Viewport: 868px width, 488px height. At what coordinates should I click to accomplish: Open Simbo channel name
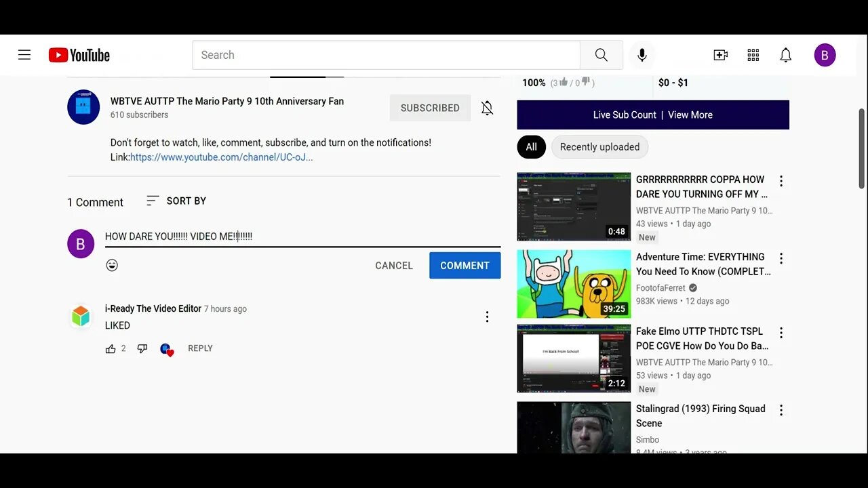pos(648,440)
